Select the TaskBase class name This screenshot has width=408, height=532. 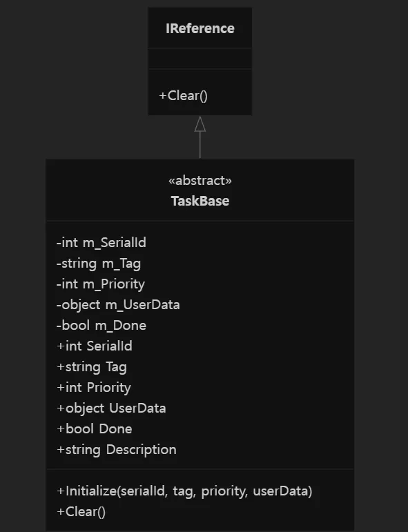200,201
